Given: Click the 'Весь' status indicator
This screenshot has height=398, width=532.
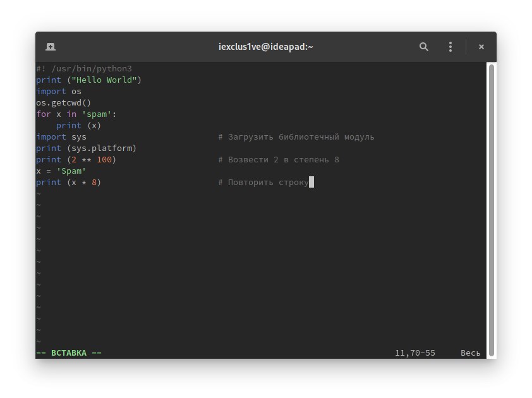Looking at the screenshot, I should [470, 353].
